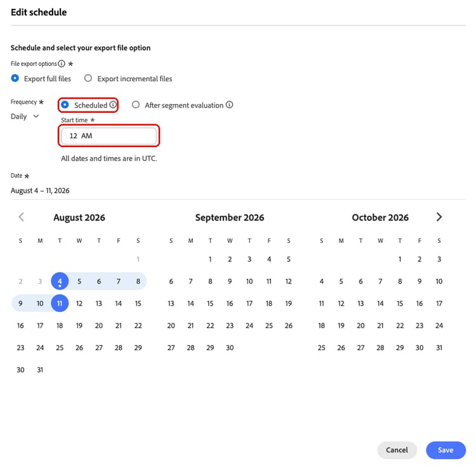The image size is (476, 468).
Task: Save the schedule changes
Action: (x=446, y=450)
